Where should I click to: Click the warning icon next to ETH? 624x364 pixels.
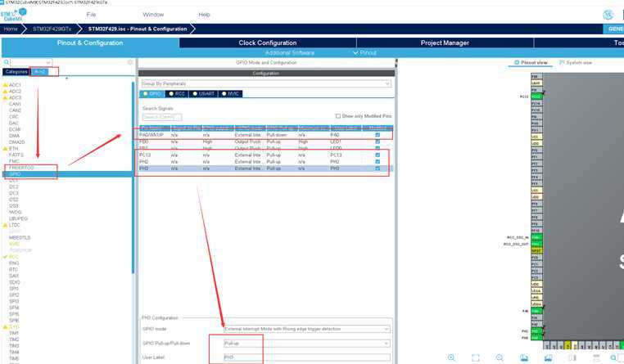[x=5, y=149]
